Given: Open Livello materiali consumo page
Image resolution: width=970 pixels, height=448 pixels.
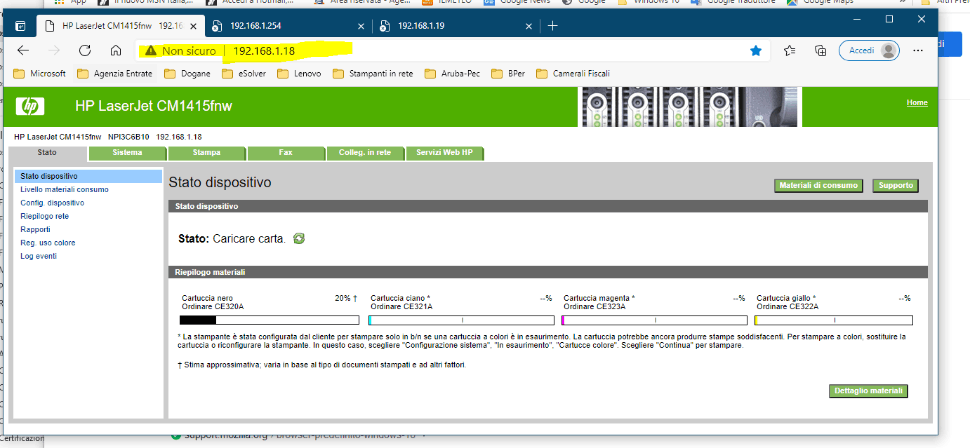Looking at the screenshot, I should 64,190.
